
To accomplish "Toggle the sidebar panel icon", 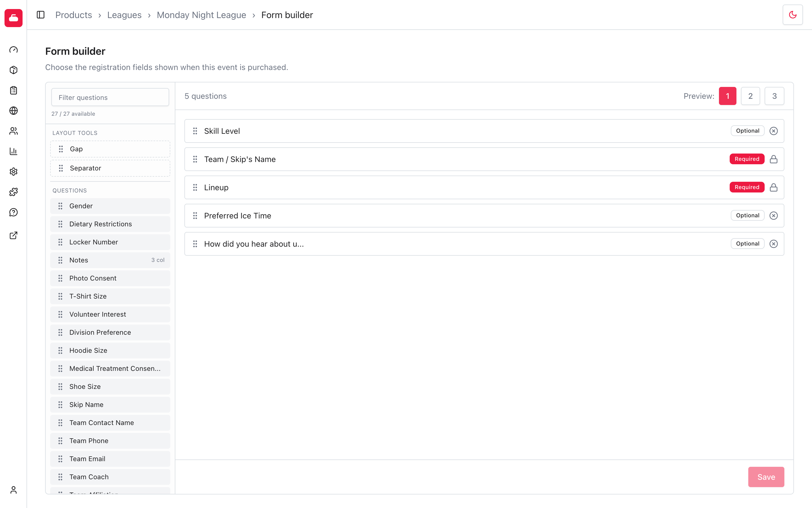I will tap(41, 15).
